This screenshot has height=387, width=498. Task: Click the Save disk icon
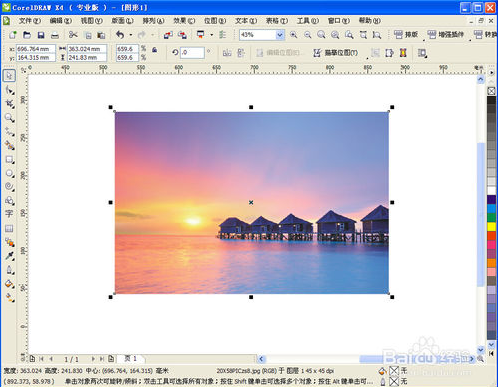pyautogui.click(x=41, y=35)
